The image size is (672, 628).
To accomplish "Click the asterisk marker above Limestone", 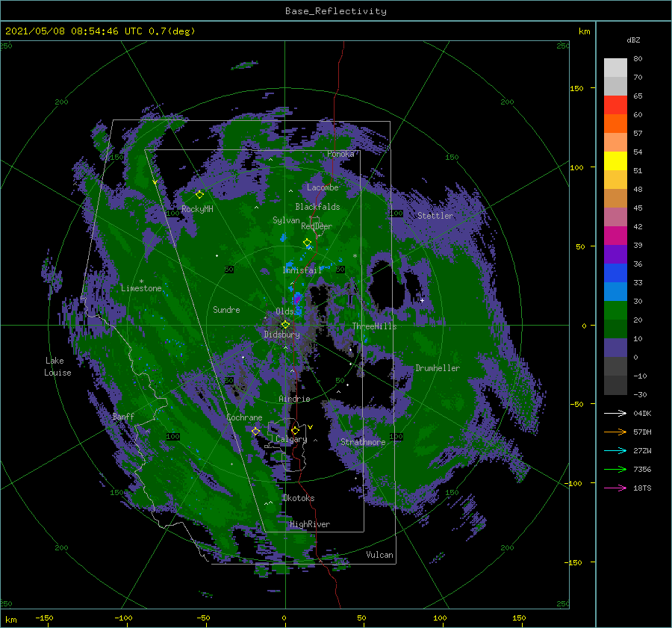I will click(x=141, y=282).
